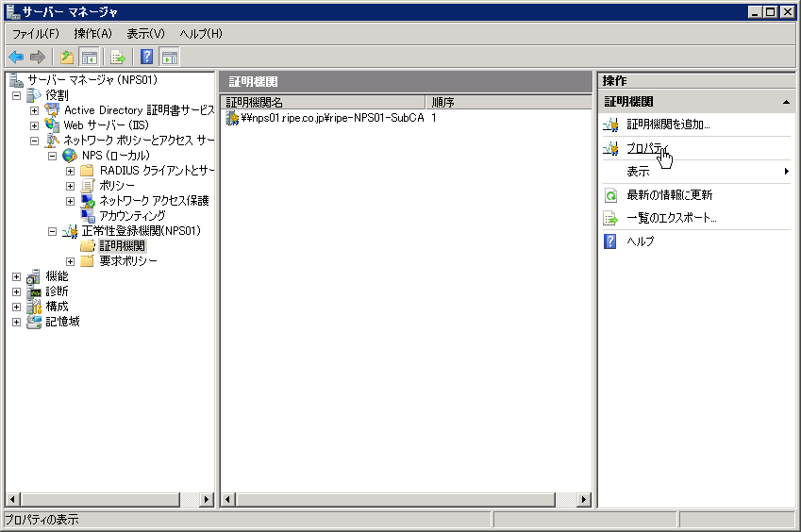Click Active Directory 証明書サービス icon
Screen dimensions: 801x532
click(52, 109)
